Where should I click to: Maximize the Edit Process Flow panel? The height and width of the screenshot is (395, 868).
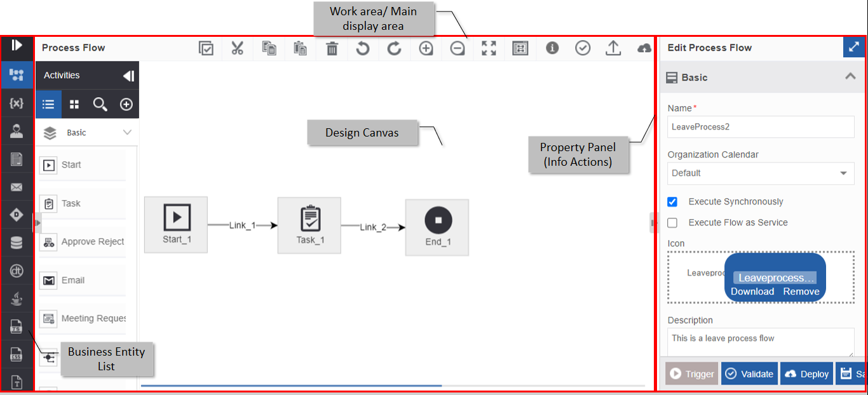854,48
